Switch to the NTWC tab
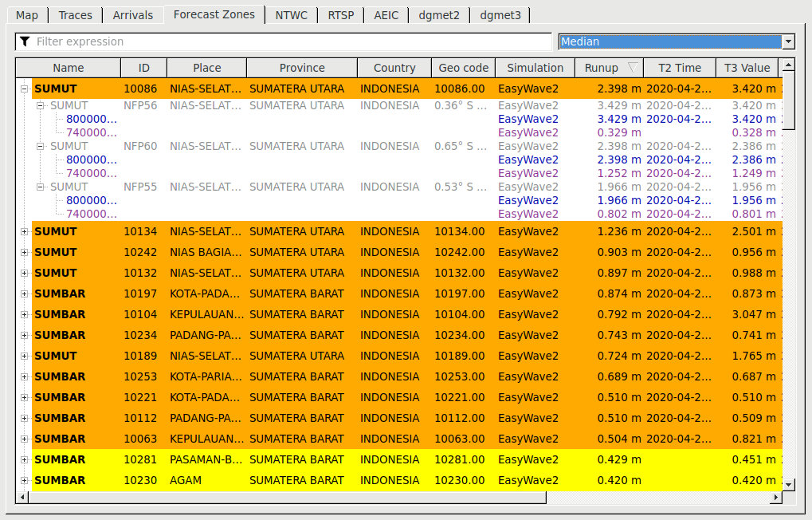The image size is (812, 520). (291, 15)
